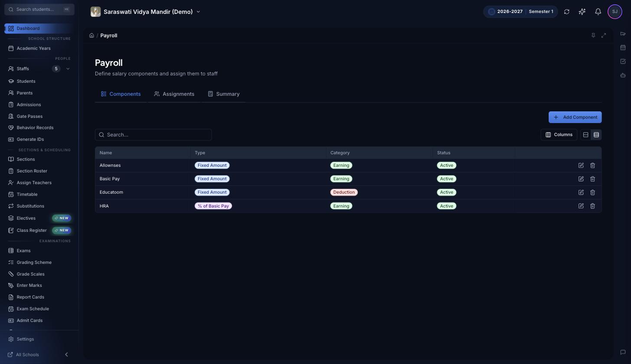Open the AI sparkles assistant icon
631x364 pixels.
(582, 12)
